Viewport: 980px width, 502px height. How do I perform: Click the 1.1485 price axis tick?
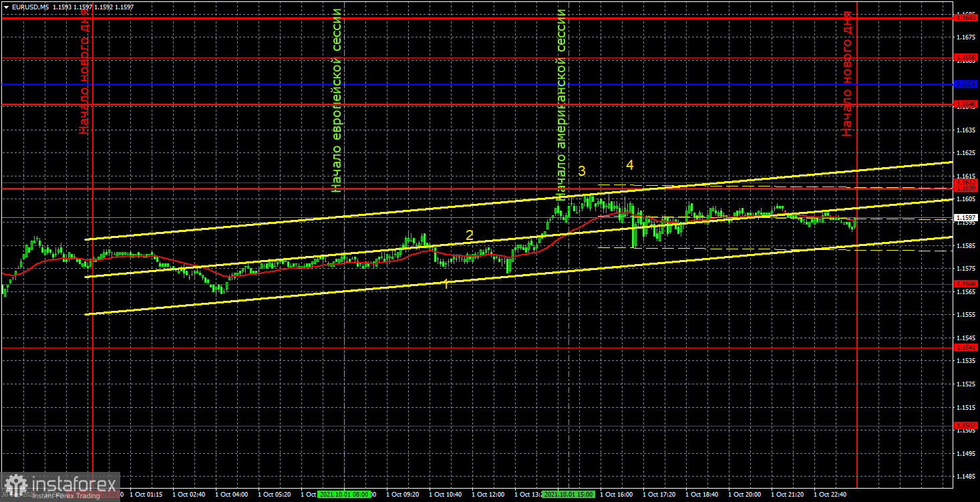[x=966, y=476]
